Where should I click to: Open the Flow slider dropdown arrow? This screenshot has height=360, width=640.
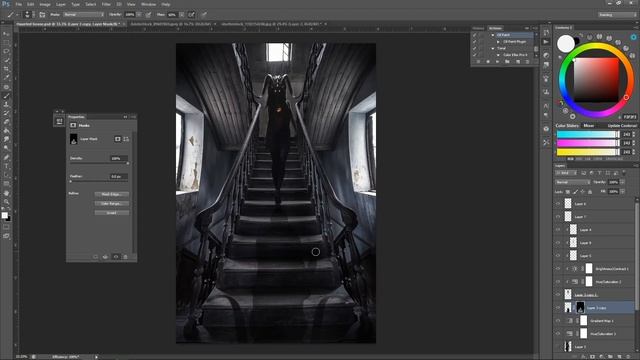tap(181, 15)
